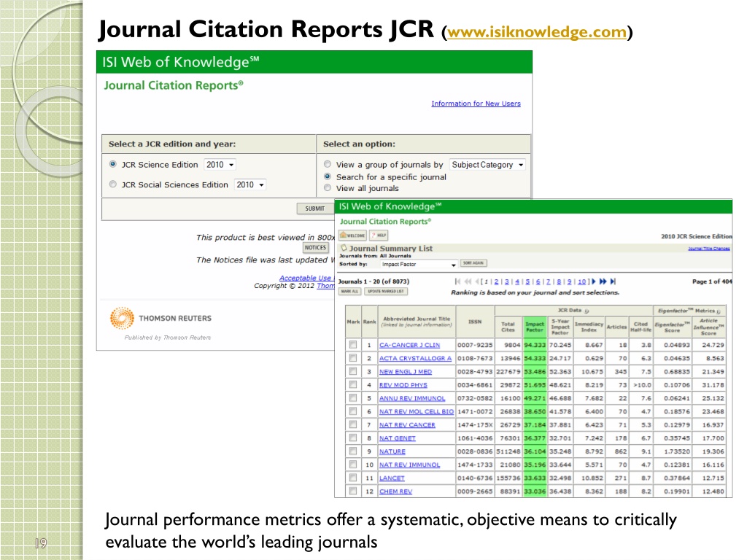Jump to the last page arrow icon
Viewport: 747px width, 560px height.
(x=613, y=281)
